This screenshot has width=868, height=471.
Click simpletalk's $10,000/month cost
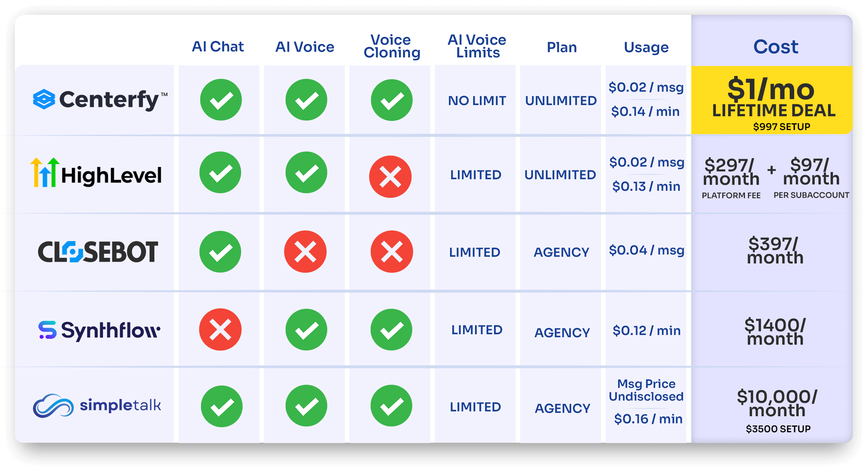[777, 403]
